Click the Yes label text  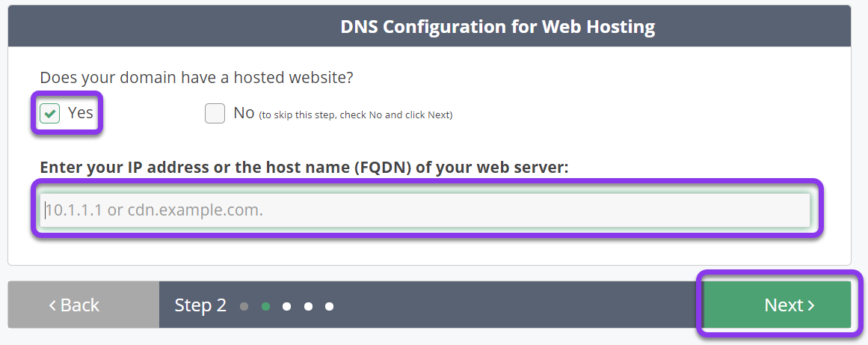81,112
